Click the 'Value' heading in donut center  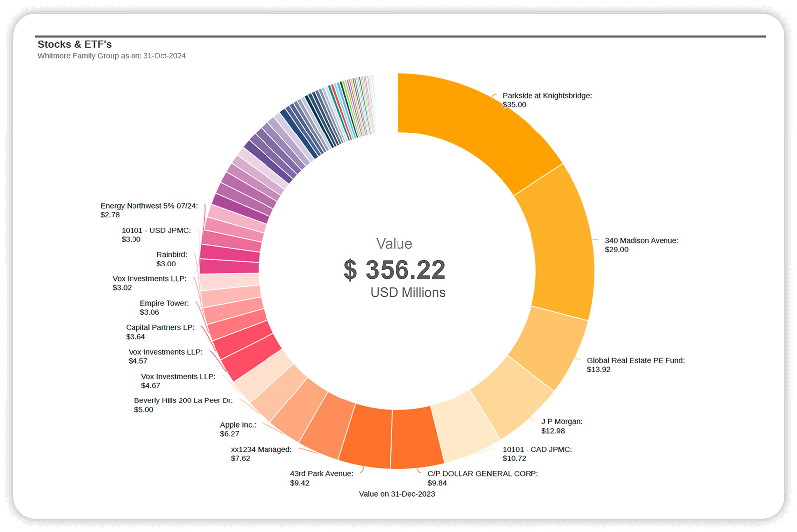394,244
